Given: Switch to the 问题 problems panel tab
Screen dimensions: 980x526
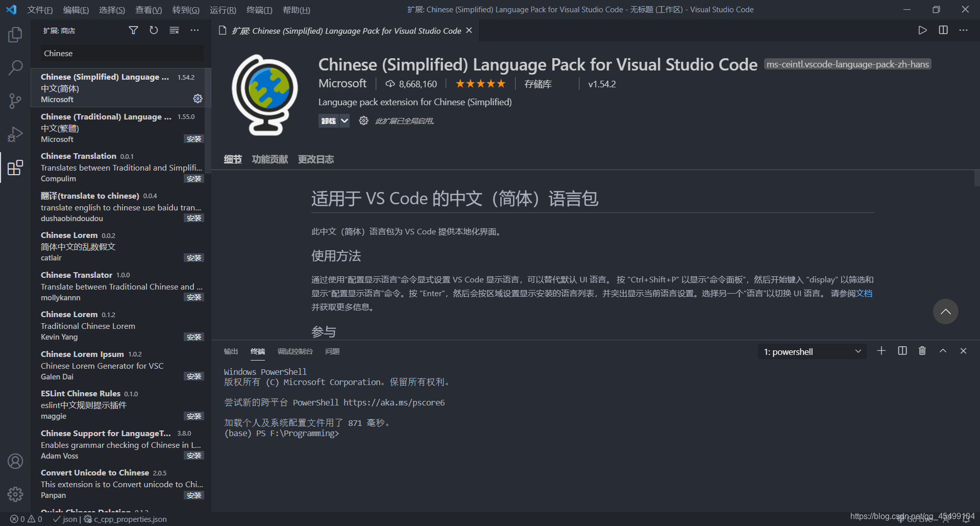Looking at the screenshot, I should pyautogui.click(x=332, y=351).
